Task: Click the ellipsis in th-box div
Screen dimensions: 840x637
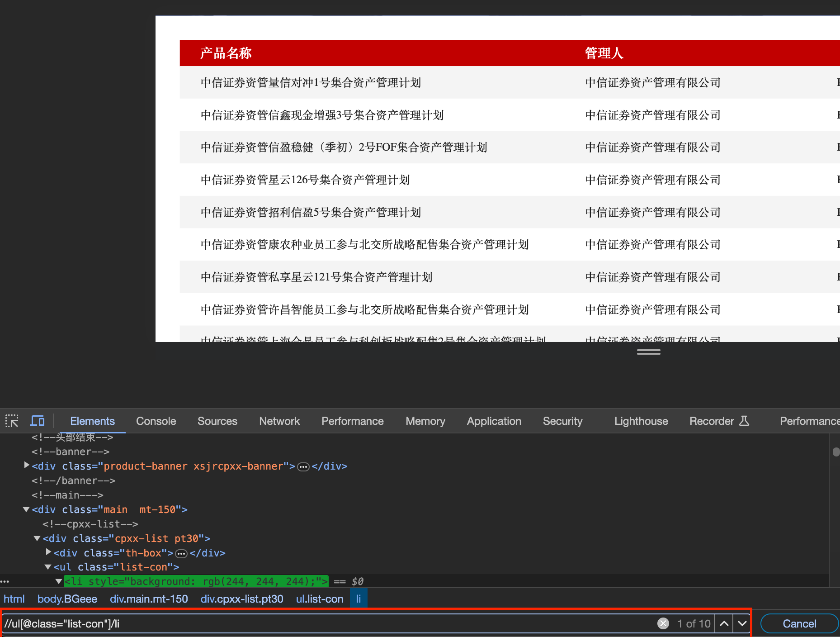Action: pos(181,553)
